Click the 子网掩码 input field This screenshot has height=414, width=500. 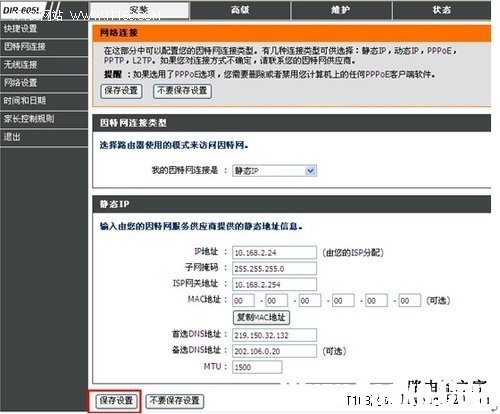point(274,269)
